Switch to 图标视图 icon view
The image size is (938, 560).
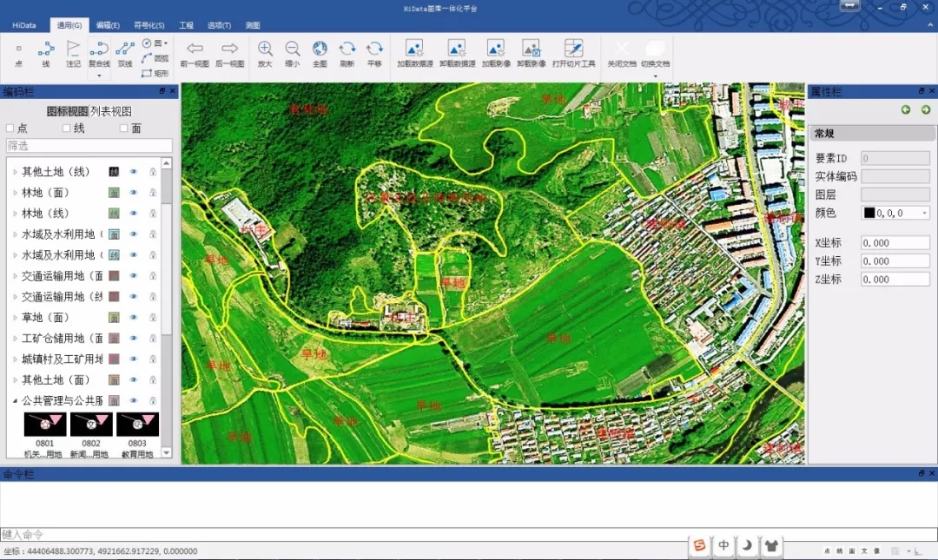coord(68,111)
